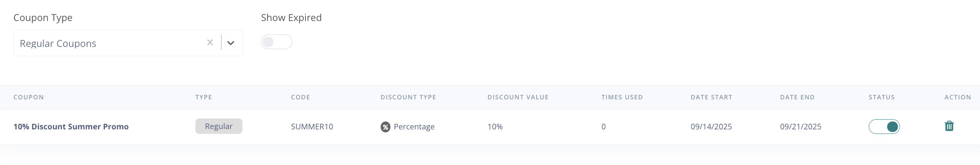Open the 10% Discount Summer Promo coupon
Screen dimensions: 980x165
click(x=71, y=127)
